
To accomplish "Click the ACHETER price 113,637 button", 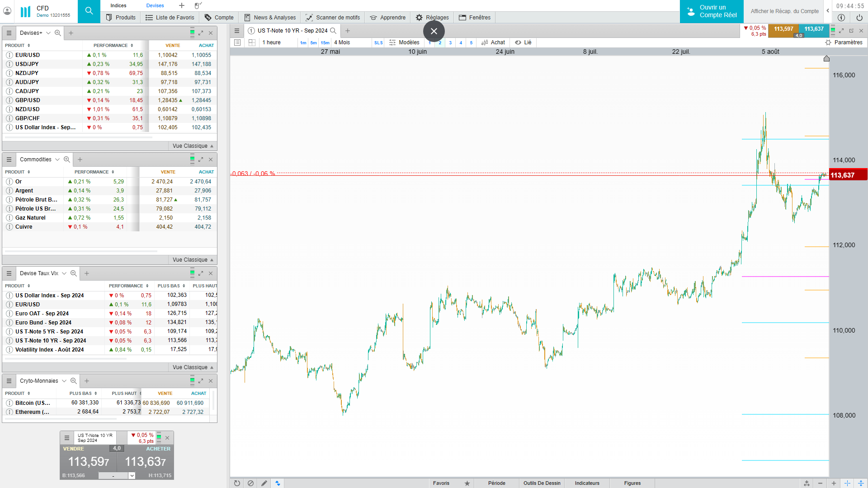I will [x=146, y=461].
